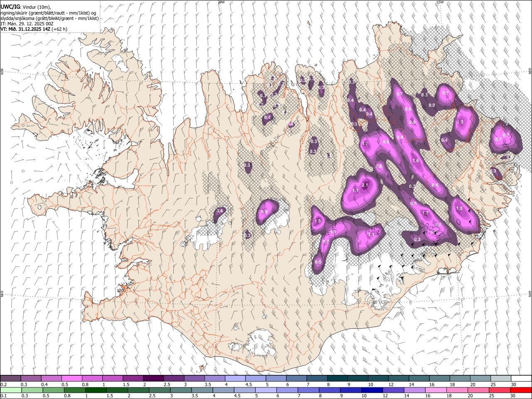
Task: Select the lavender swatch between 4 and 4.5 on the upper scale
Action: (x=235, y=378)
